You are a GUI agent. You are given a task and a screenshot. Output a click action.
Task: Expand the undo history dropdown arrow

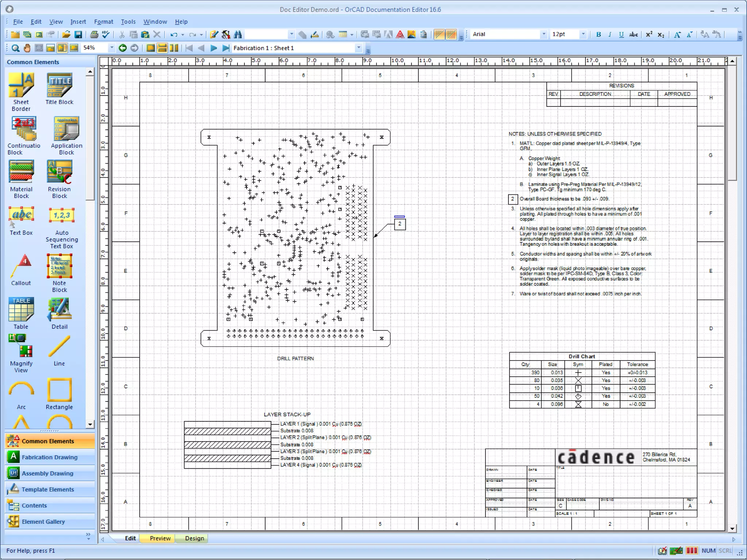click(183, 35)
